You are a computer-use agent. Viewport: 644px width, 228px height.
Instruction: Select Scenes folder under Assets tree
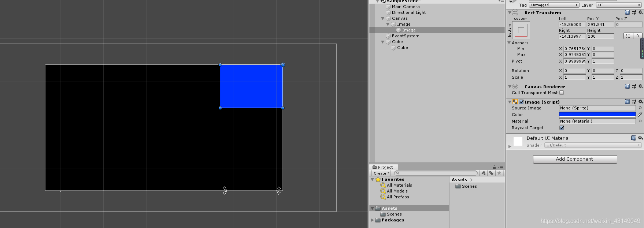click(x=394, y=214)
